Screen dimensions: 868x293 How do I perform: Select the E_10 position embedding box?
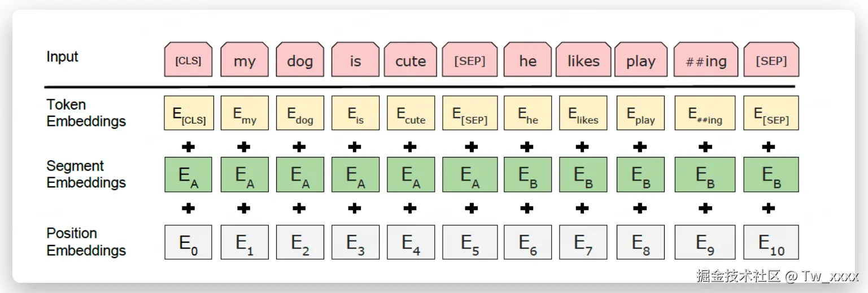[771, 242]
